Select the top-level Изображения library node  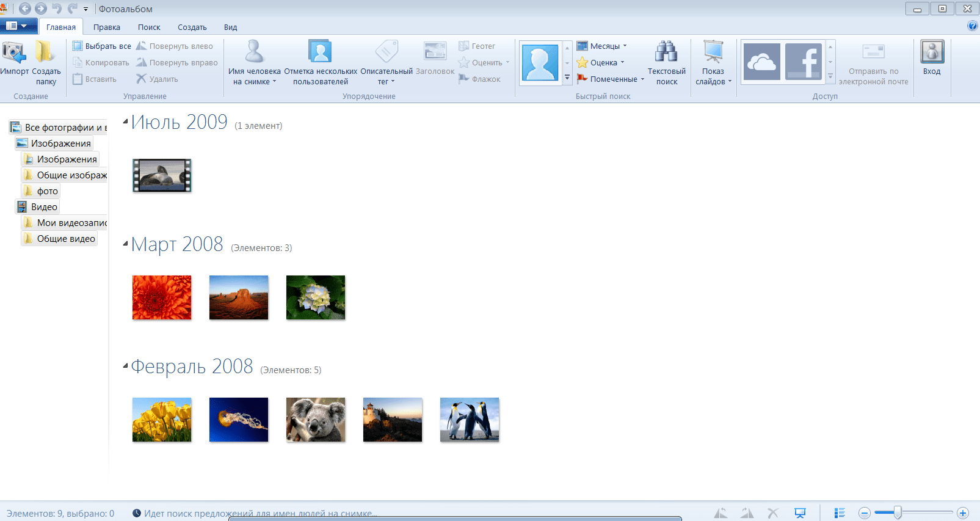tap(54, 143)
